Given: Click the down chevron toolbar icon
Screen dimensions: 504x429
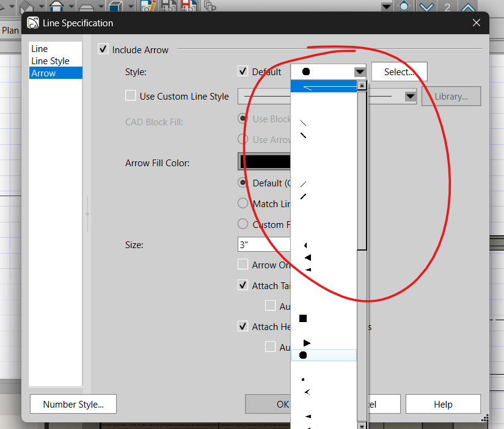Looking at the screenshot, I should tap(426, 7).
